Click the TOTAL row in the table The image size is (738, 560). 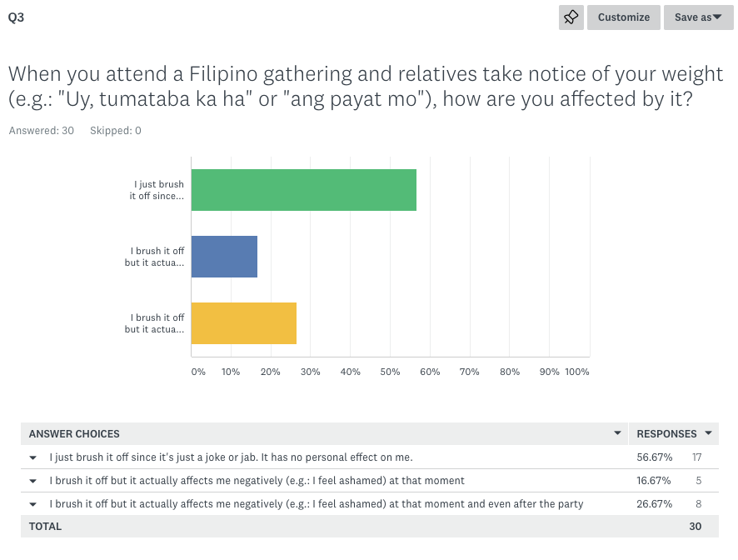(370, 527)
